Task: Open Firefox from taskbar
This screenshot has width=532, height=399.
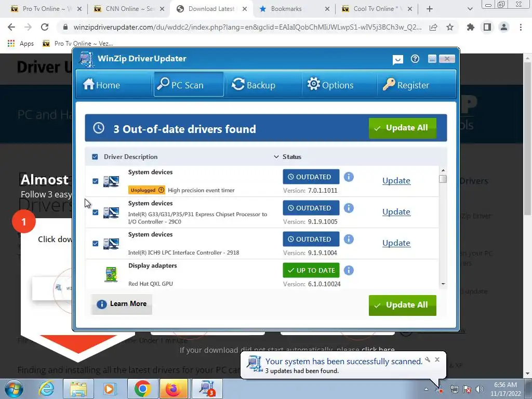Action: coord(174,389)
